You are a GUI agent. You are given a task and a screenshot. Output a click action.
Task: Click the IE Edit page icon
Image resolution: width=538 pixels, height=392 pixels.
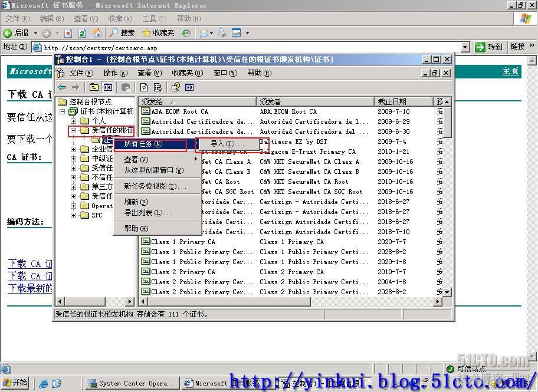[237, 33]
